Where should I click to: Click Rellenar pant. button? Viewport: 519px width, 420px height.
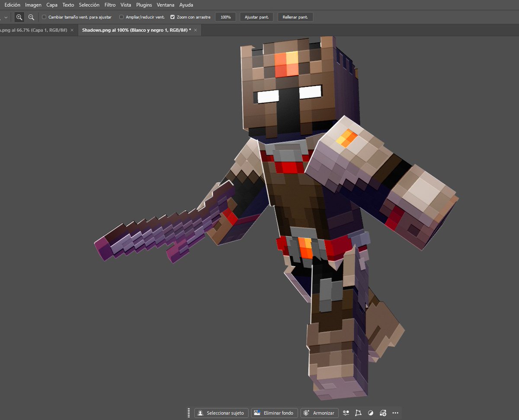pyautogui.click(x=295, y=17)
